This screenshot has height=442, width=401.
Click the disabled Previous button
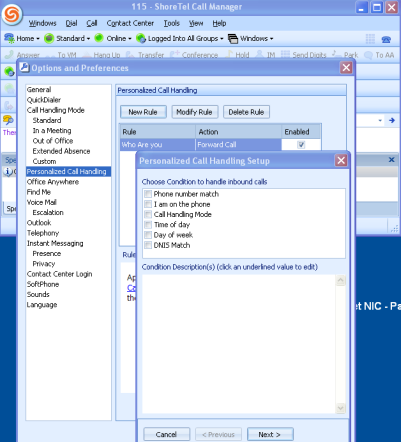tap(218, 434)
